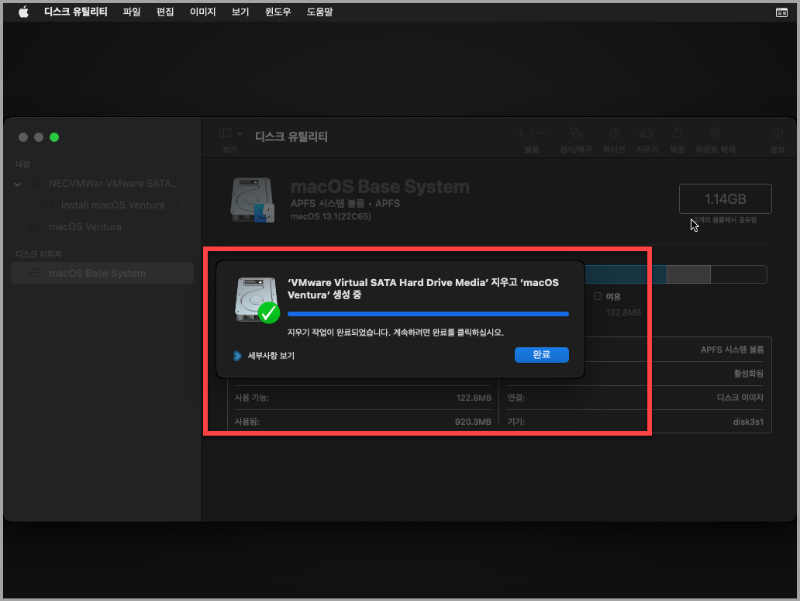Click the 파티션 partition icon
Image resolution: width=800 pixels, height=601 pixels.
pyautogui.click(x=614, y=133)
